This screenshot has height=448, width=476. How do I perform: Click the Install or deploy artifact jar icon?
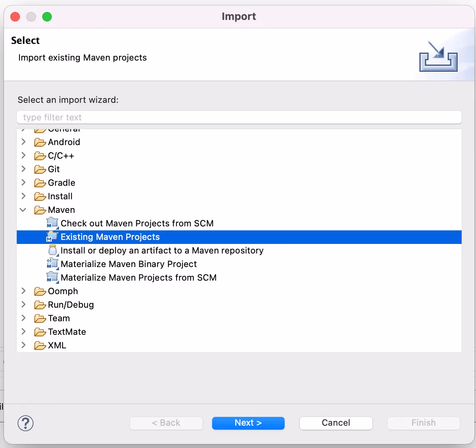53,250
